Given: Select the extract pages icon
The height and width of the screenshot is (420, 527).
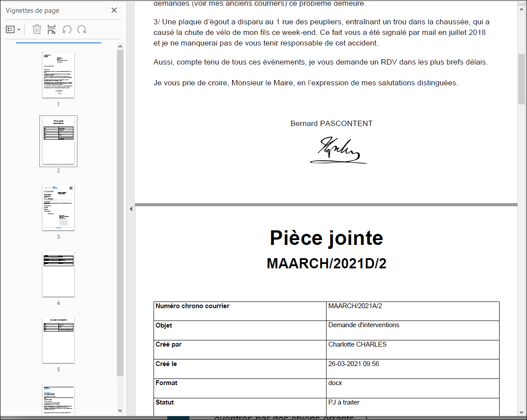Looking at the screenshot, I should (x=51, y=29).
